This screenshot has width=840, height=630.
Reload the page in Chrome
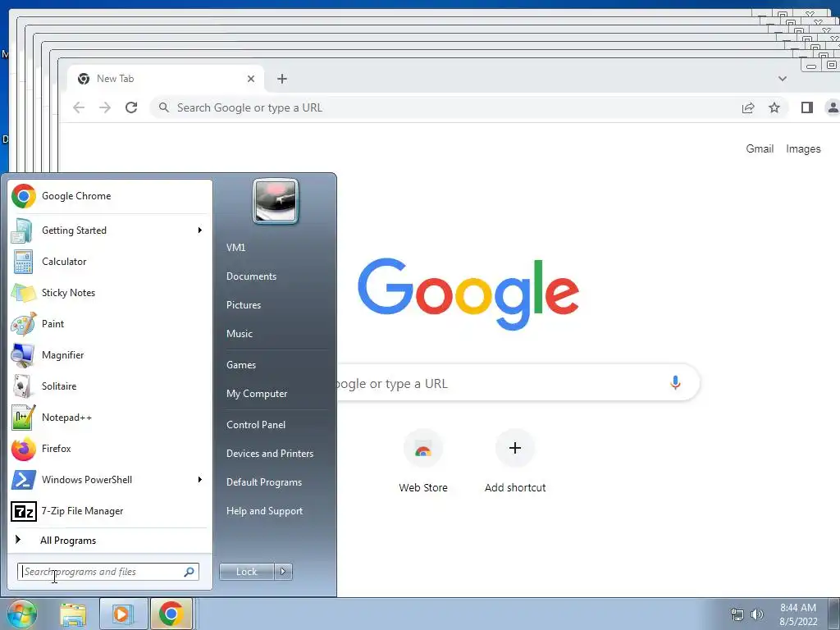pyautogui.click(x=131, y=107)
